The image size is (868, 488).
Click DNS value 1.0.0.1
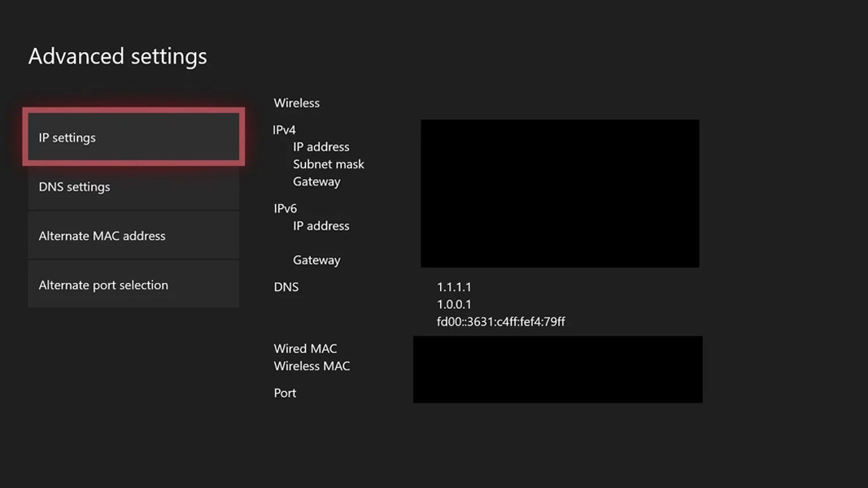454,304
